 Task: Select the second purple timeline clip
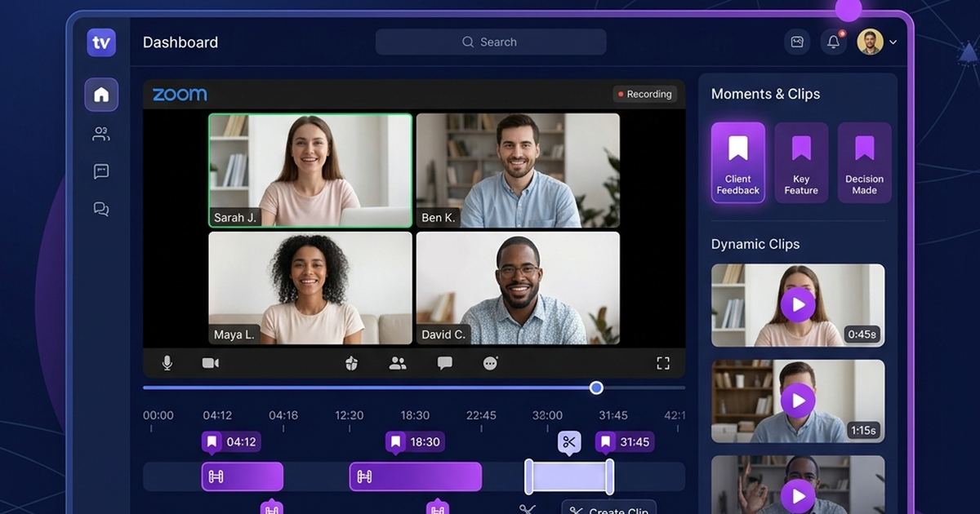pyautogui.click(x=416, y=476)
